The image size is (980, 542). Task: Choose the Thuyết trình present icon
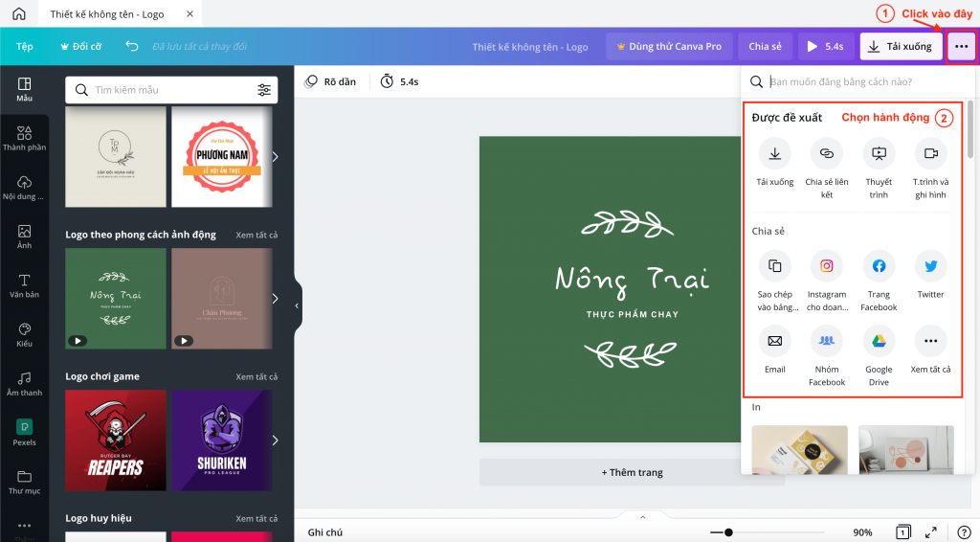[879, 153]
